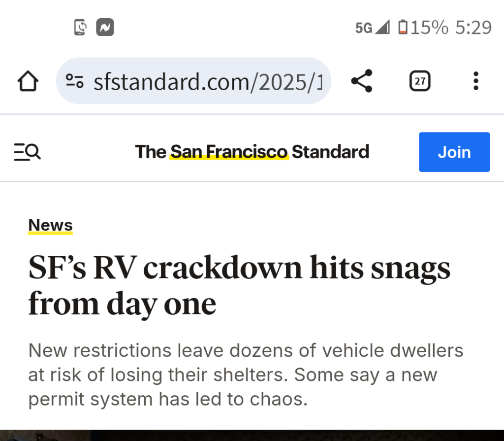504x441 pixels.
Task: Open site info icon beside the URL
Action: (x=75, y=81)
